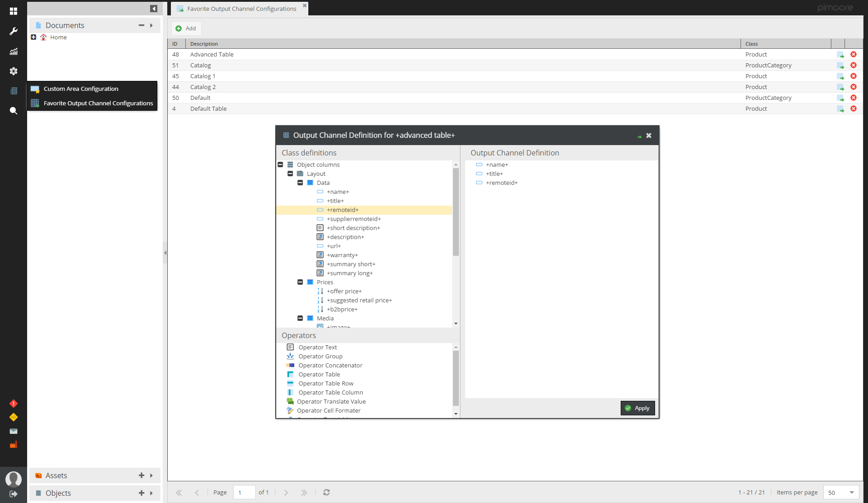The width and height of the screenshot is (868, 503).
Task: Open the settings gear icon in sidebar
Action: click(x=14, y=71)
